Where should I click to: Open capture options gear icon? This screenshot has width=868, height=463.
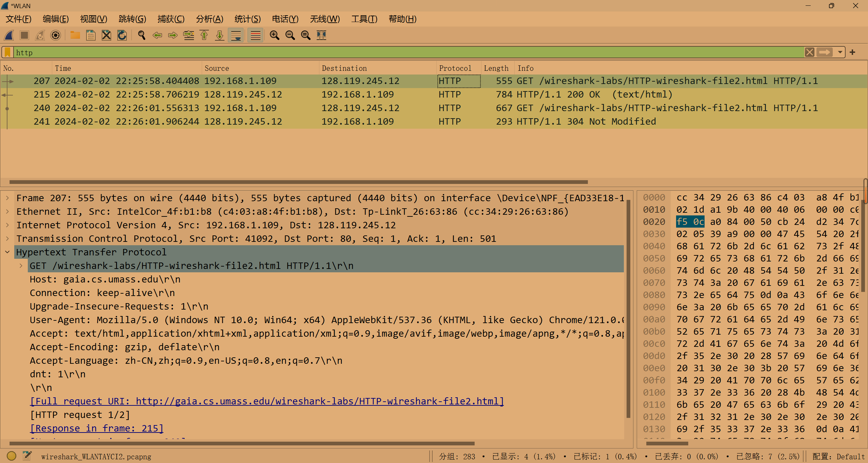pyautogui.click(x=56, y=35)
